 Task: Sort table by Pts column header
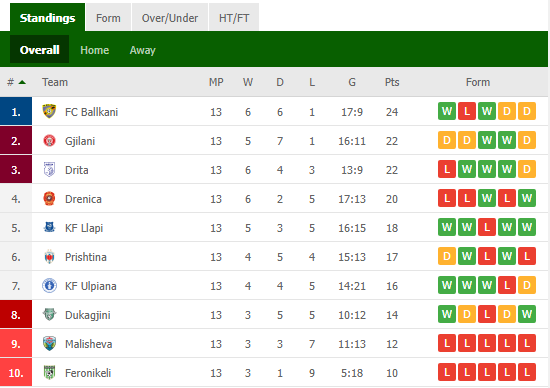coord(392,82)
